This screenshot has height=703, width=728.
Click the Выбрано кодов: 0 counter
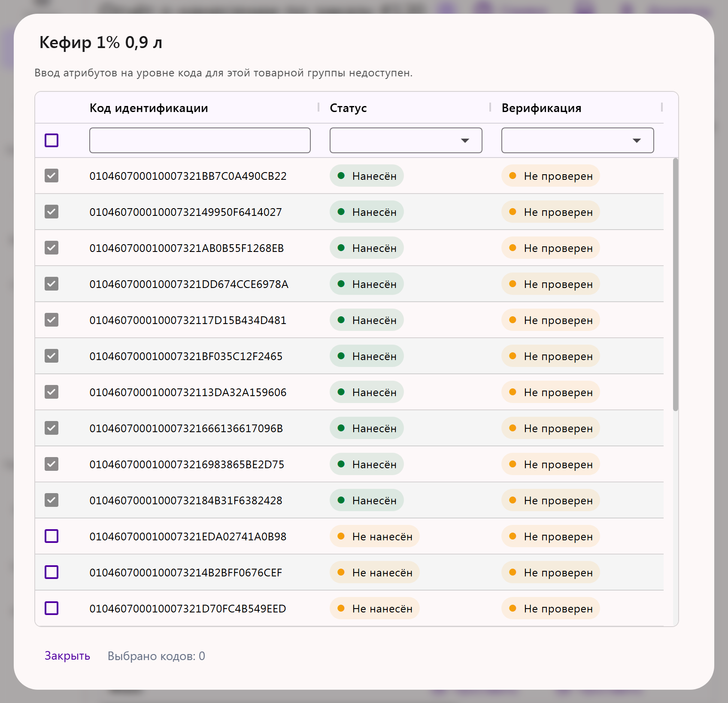(x=156, y=656)
